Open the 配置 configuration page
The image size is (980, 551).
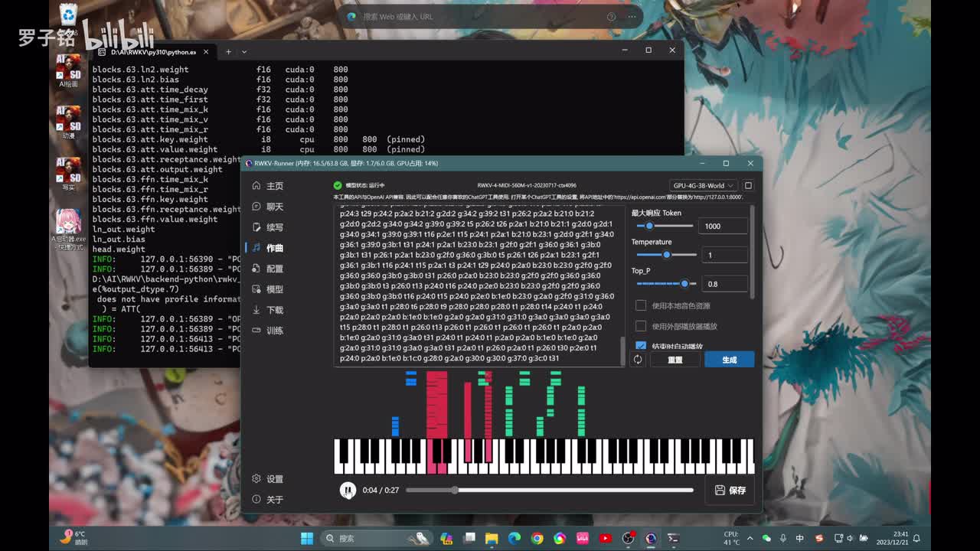click(x=268, y=269)
